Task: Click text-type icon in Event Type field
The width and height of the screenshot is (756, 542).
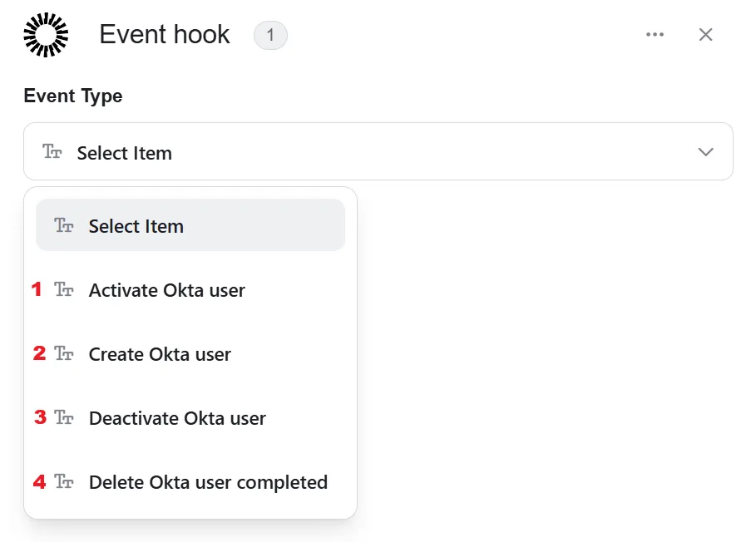Action: click(x=52, y=152)
